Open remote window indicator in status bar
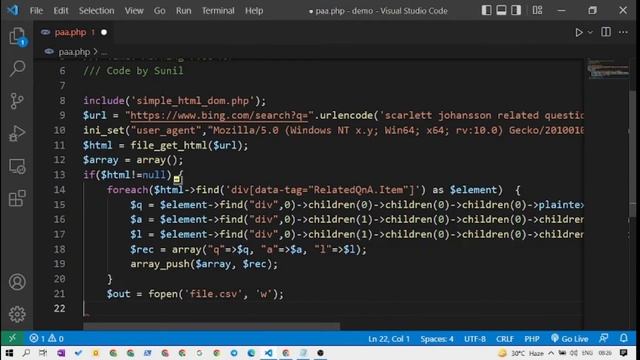The width and height of the screenshot is (640, 360). pyautogui.click(x=12, y=338)
